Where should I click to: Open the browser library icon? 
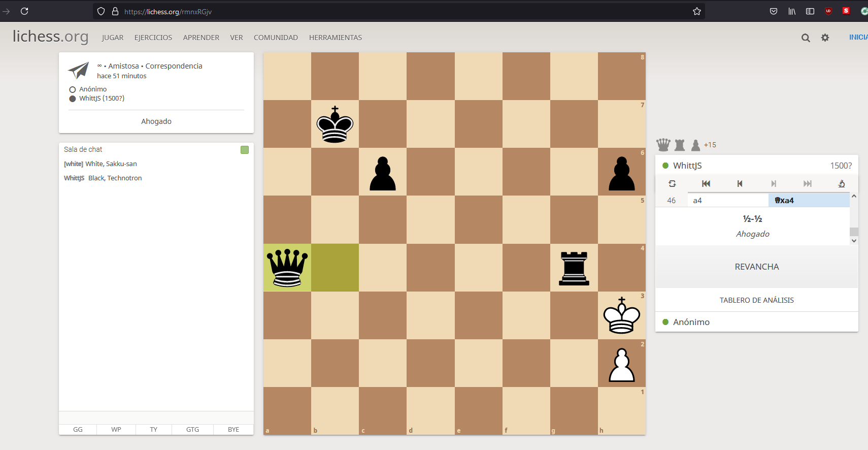click(x=792, y=11)
